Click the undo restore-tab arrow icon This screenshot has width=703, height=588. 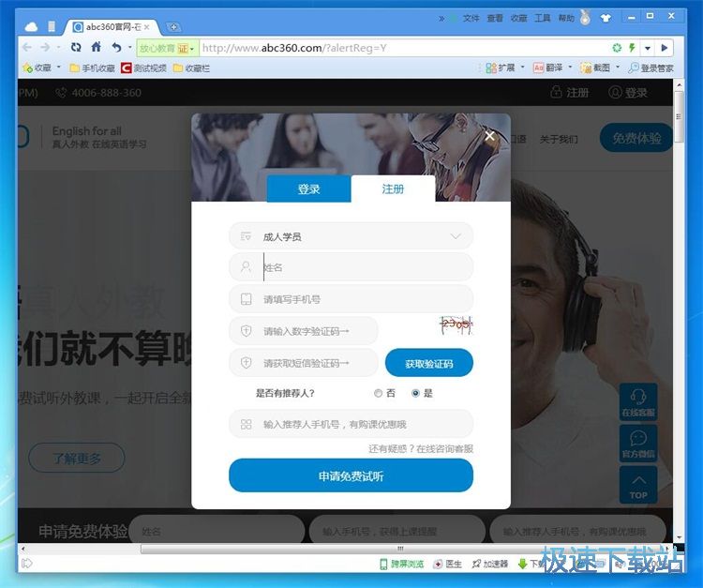[x=116, y=47]
